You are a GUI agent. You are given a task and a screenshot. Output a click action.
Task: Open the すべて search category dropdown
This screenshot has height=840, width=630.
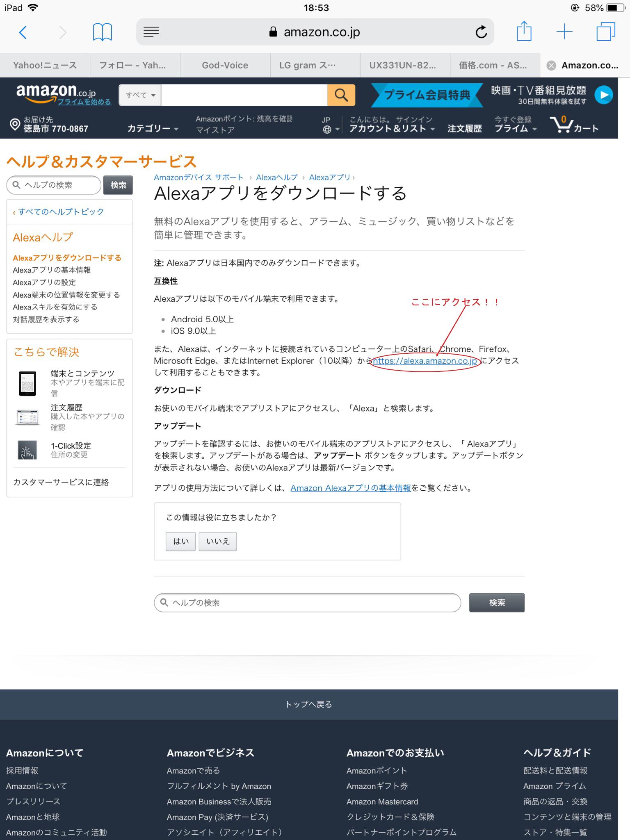coord(140,95)
